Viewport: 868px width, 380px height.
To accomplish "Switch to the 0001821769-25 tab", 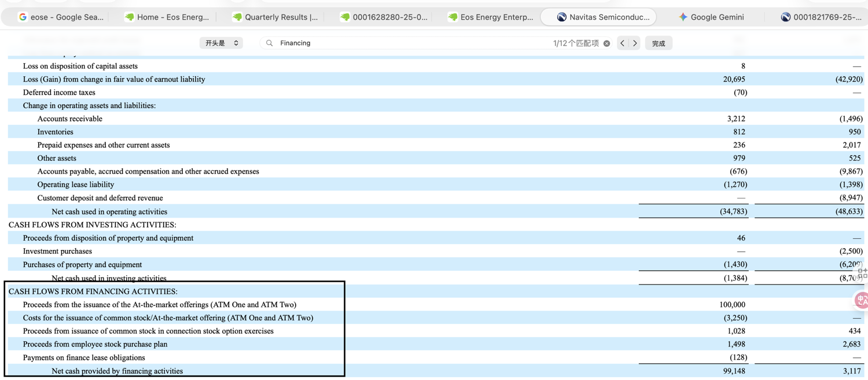I will tap(821, 17).
